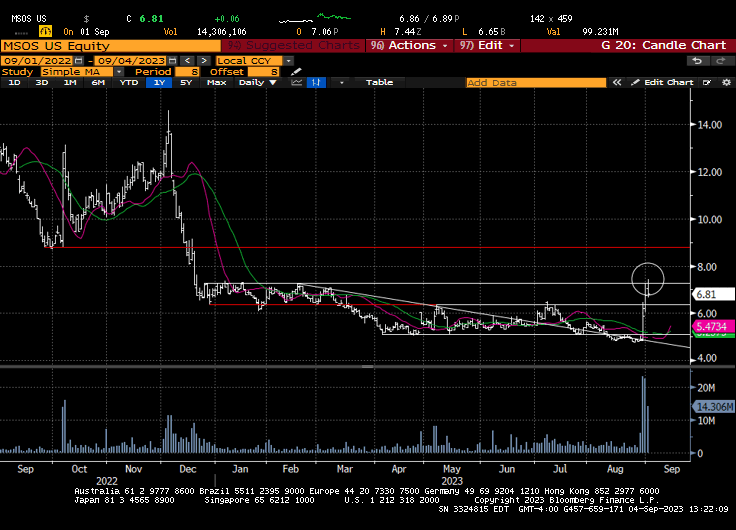Viewport: 736px width, 530px height.
Task: Click the MSOS US Equity security field
Action: pos(111,46)
